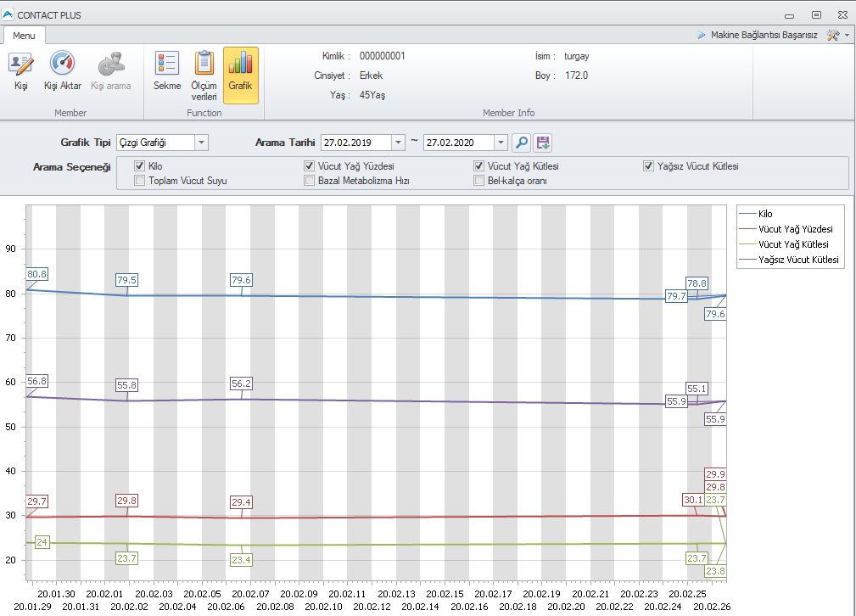The height and width of the screenshot is (616, 856).
Task: Expand the tools options arrow at top right
Action: pos(847,35)
